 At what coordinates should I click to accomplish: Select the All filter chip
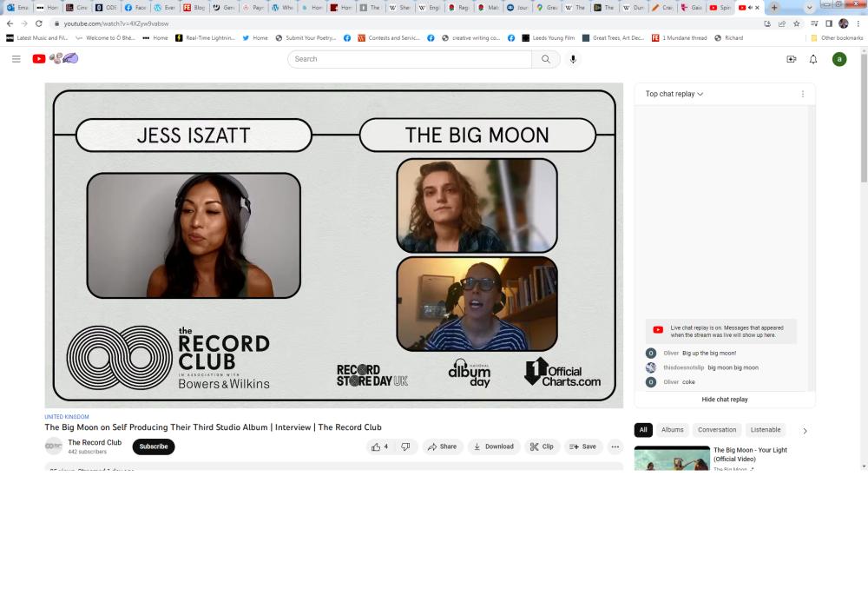(x=643, y=430)
